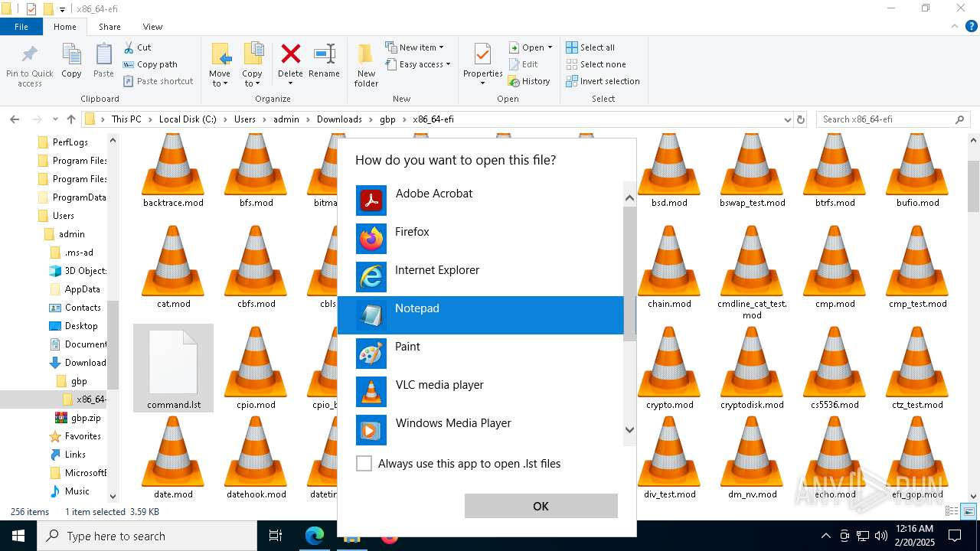
Task: Choose VLC media player in list
Action: [x=480, y=392]
